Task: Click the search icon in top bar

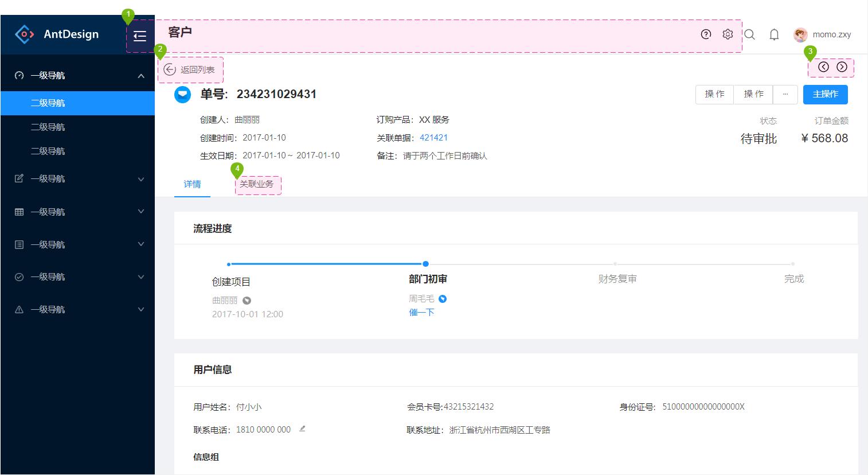Action: 749,34
